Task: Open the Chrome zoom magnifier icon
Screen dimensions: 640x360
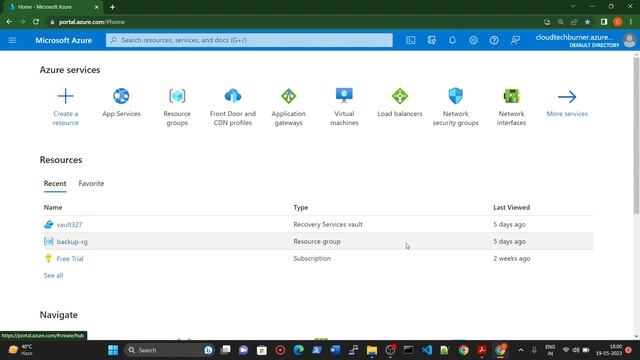Action: coord(561,22)
